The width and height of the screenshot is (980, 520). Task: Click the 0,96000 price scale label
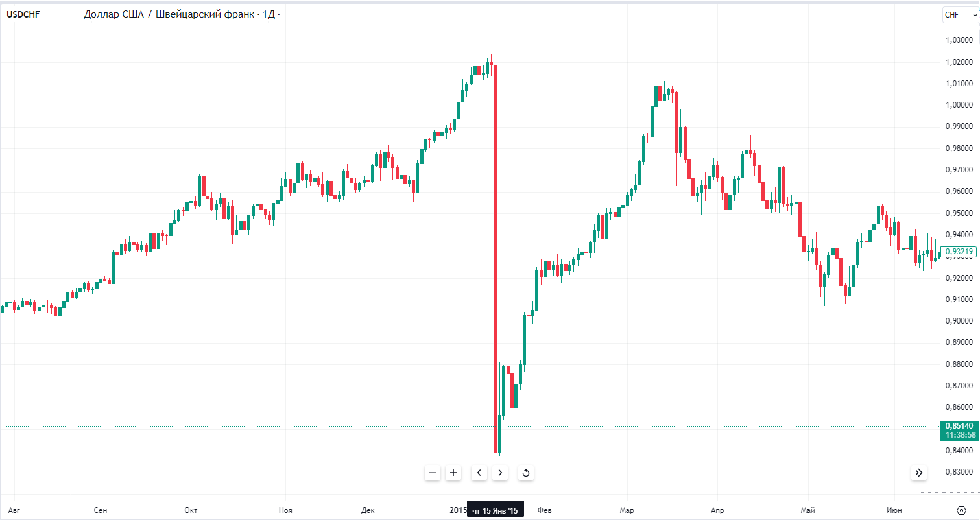[x=959, y=191]
